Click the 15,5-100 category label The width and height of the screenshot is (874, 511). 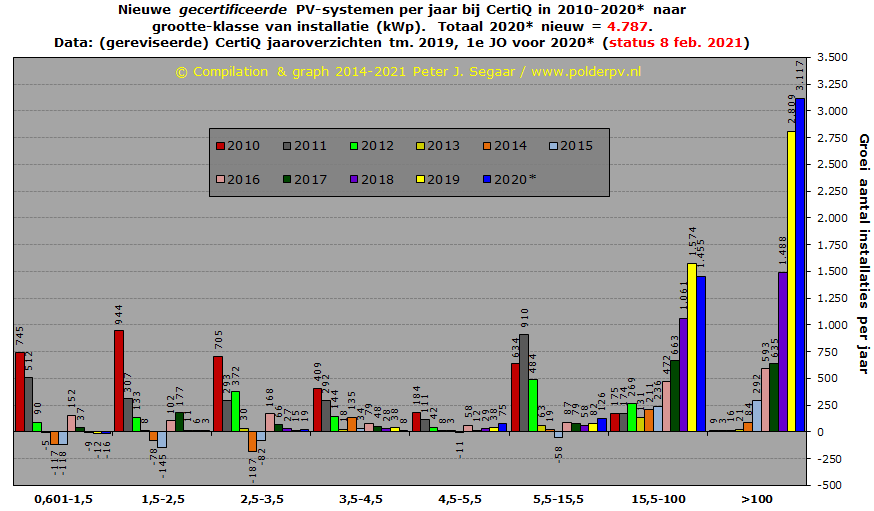(658, 499)
